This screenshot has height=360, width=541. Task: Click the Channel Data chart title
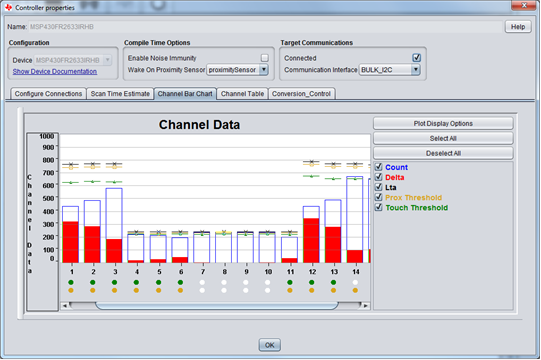199,125
